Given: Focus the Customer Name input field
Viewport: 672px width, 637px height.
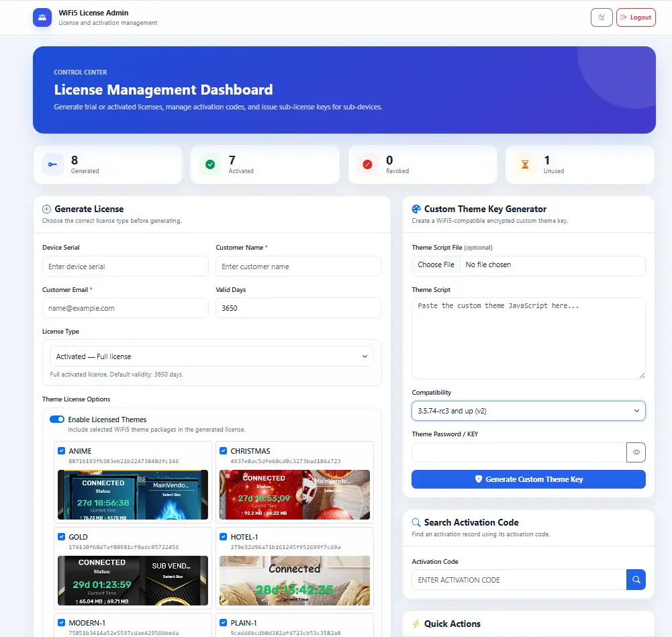Looking at the screenshot, I should point(298,266).
